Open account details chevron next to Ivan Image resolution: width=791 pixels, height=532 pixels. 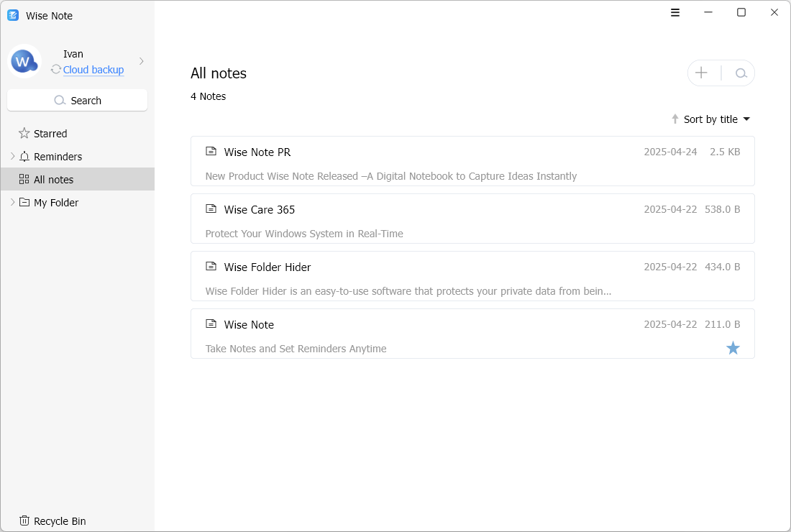click(x=141, y=61)
